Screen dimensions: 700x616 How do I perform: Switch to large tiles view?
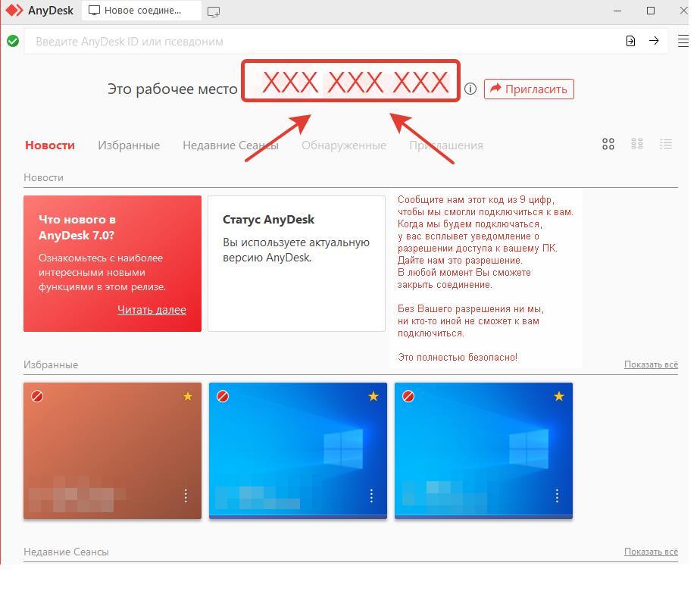coord(608,144)
